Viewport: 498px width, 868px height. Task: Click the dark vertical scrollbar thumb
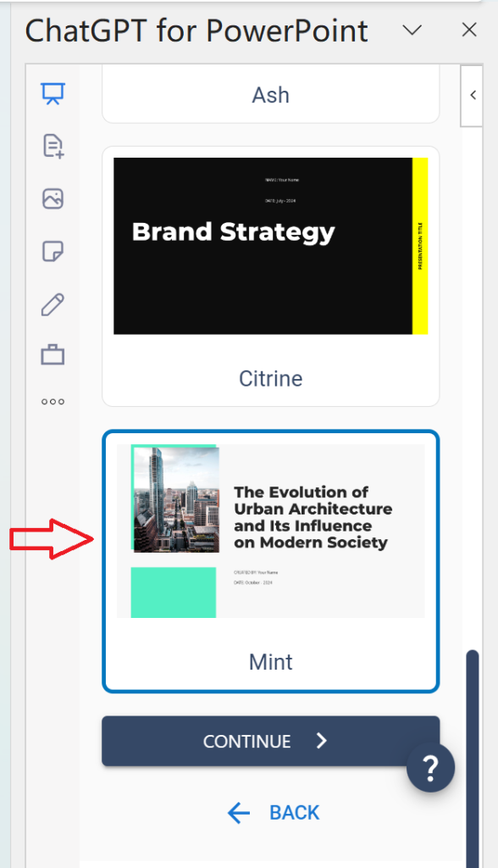(472, 759)
